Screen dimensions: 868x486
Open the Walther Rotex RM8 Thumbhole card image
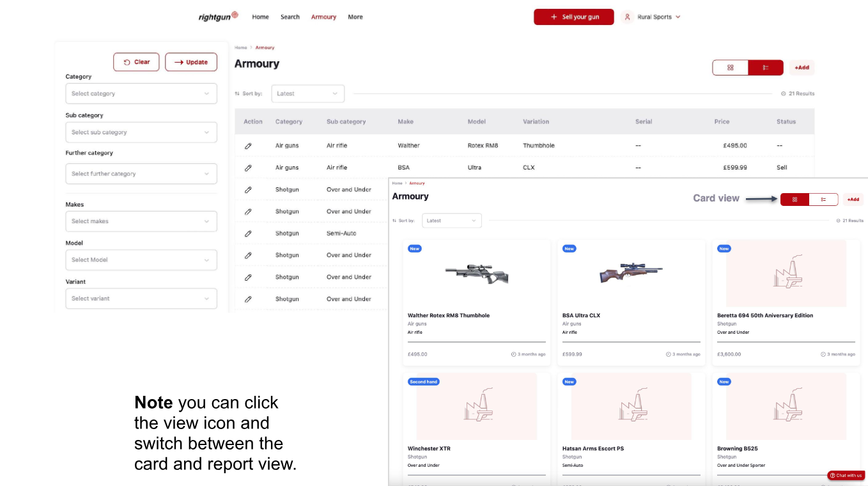point(477,274)
